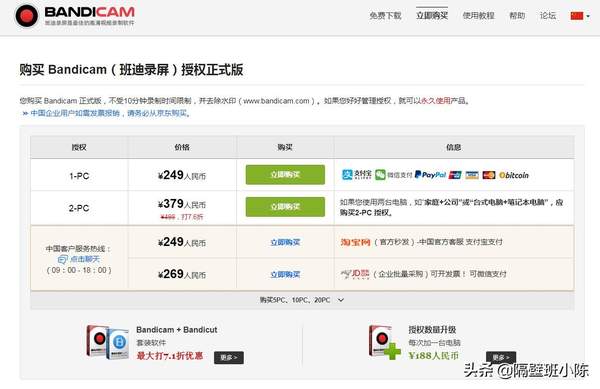Click 更多 button under 授权数量升级
Screen dimensions: 600x389
click(x=501, y=357)
